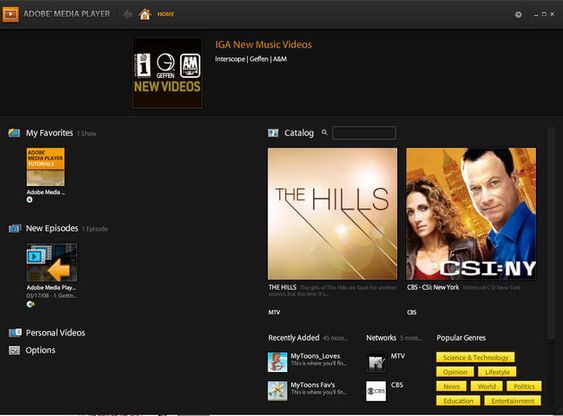The image size is (563, 416).
Task: Open the Personal Videos icon
Action: (15, 333)
